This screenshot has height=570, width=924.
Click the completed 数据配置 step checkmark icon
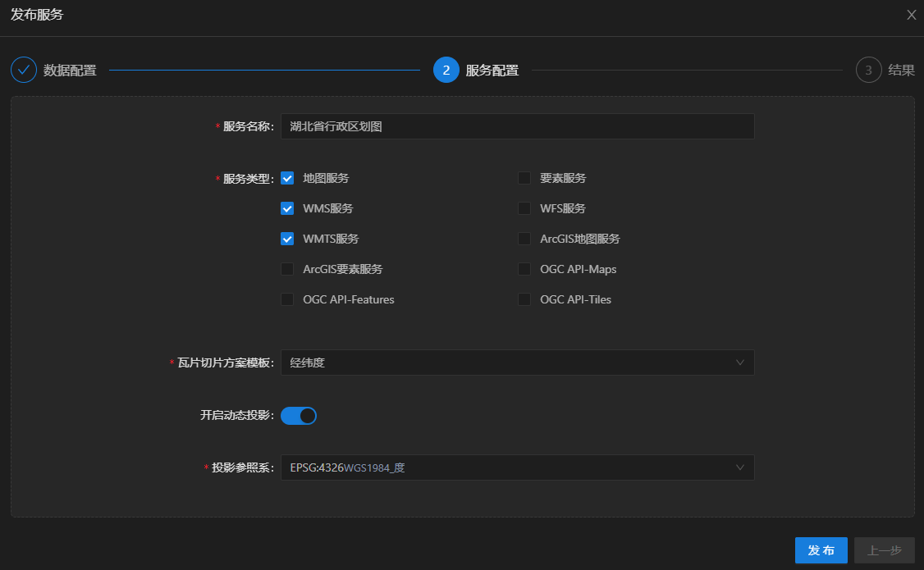pos(24,70)
